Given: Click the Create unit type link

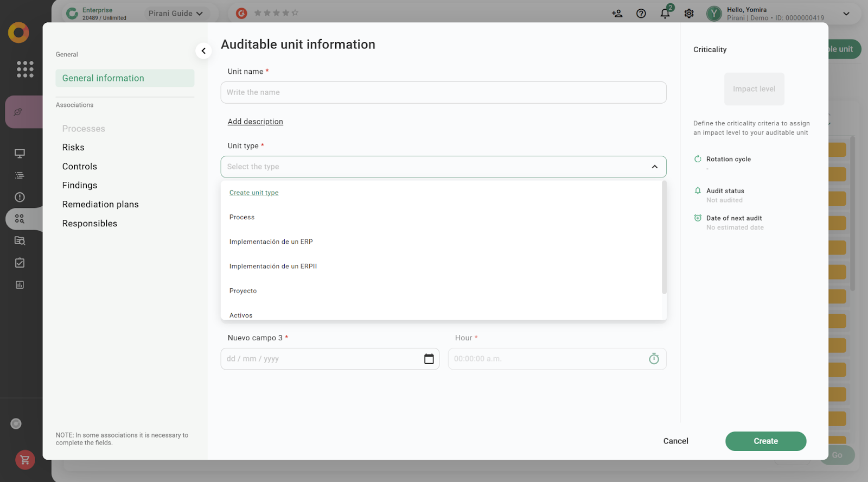Looking at the screenshot, I should click(x=254, y=193).
